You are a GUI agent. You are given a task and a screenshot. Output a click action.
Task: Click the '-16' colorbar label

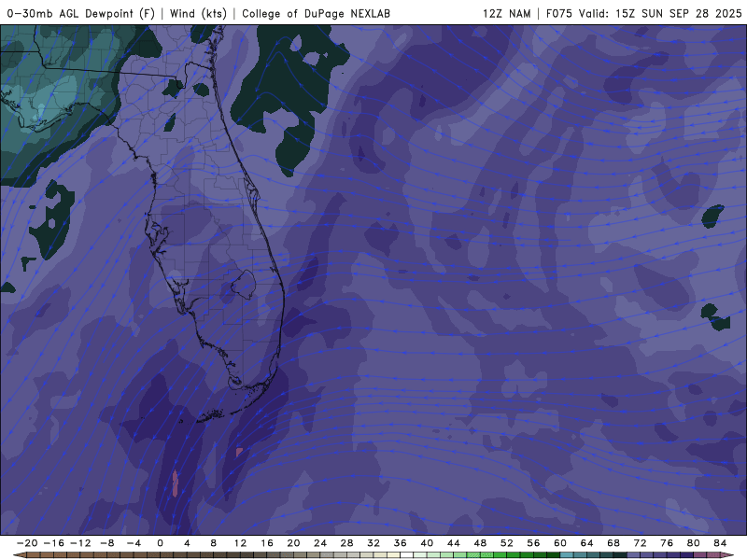click(x=53, y=543)
